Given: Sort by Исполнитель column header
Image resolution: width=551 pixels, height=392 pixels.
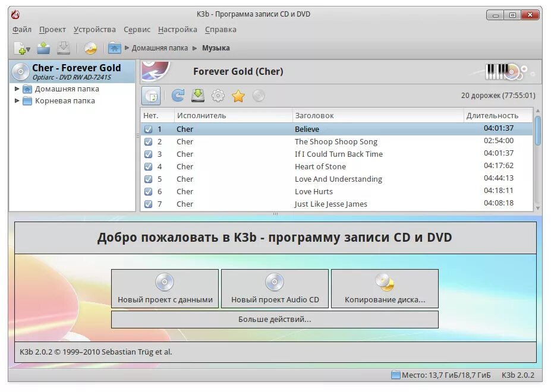Looking at the screenshot, I should pyautogui.click(x=234, y=116).
